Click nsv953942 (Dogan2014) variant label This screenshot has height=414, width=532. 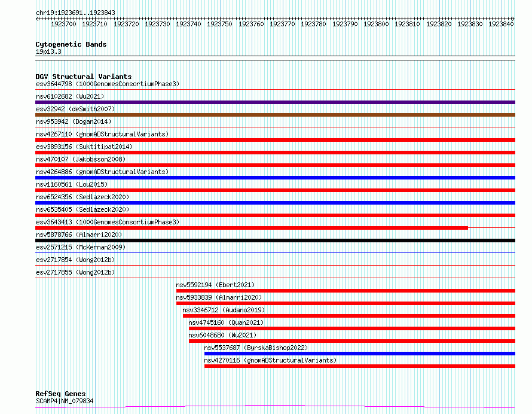[x=74, y=121]
